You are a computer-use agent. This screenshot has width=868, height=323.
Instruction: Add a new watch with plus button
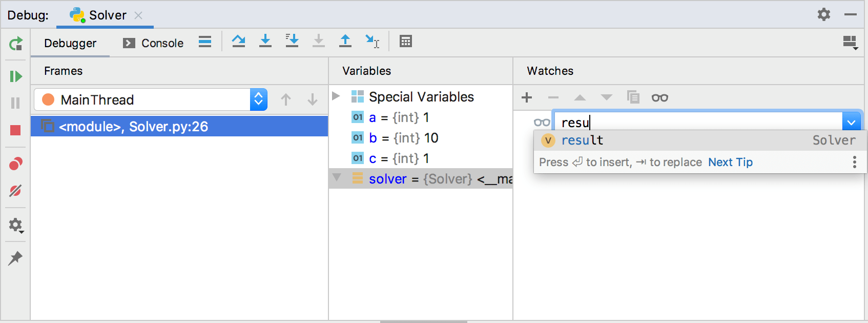(x=527, y=97)
